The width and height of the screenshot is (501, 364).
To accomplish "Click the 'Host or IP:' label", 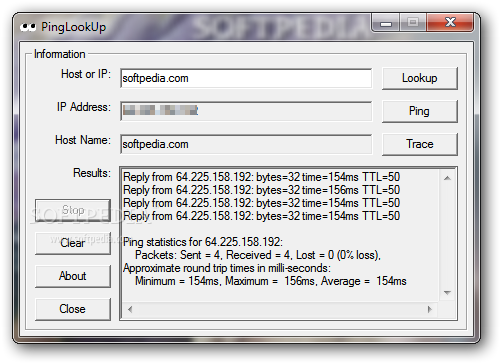I will click(x=86, y=74).
